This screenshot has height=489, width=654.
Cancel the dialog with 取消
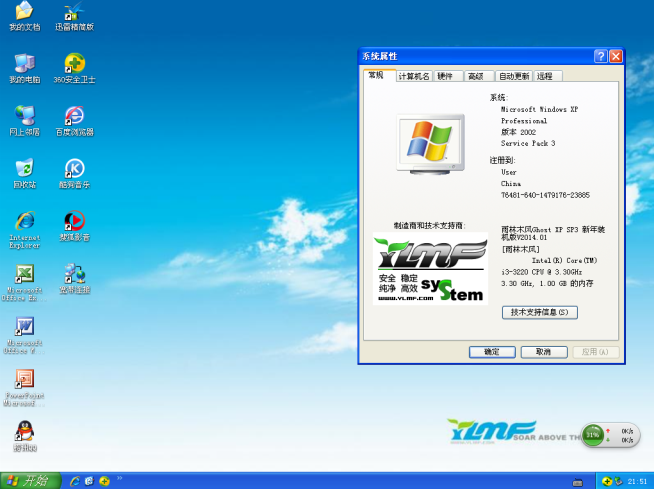544,352
